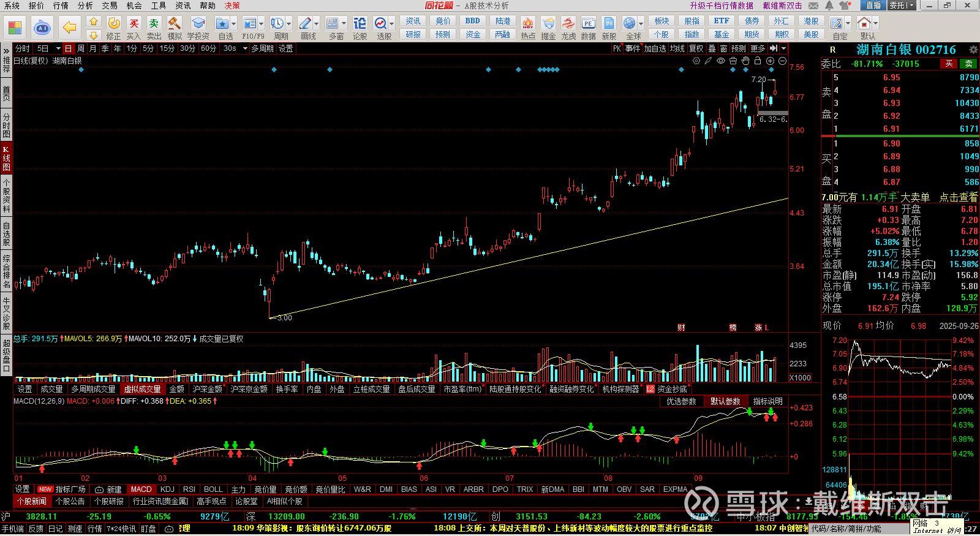Click the 默认参数 default parameters button

(725, 401)
